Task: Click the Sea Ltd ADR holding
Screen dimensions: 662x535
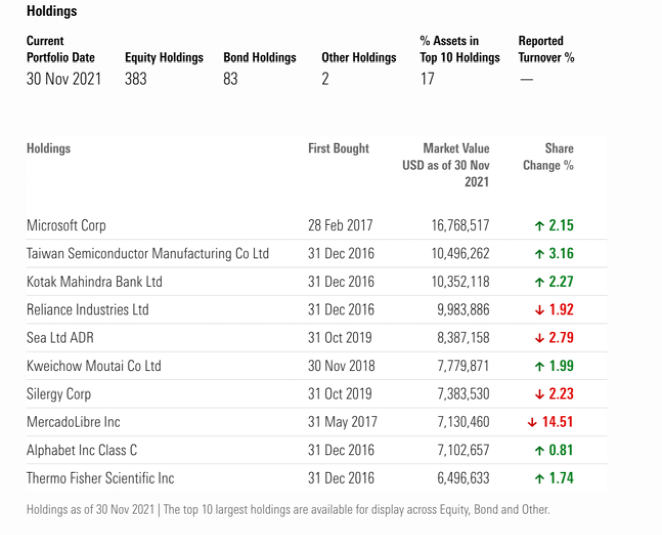Action: click(x=60, y=338)
